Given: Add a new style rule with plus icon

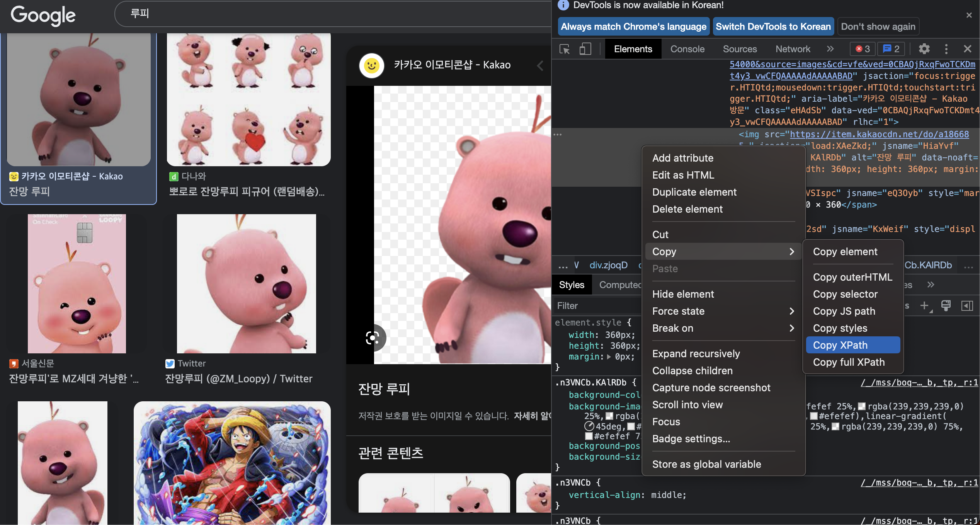Looking at the screenshot, I should [924, 306].
